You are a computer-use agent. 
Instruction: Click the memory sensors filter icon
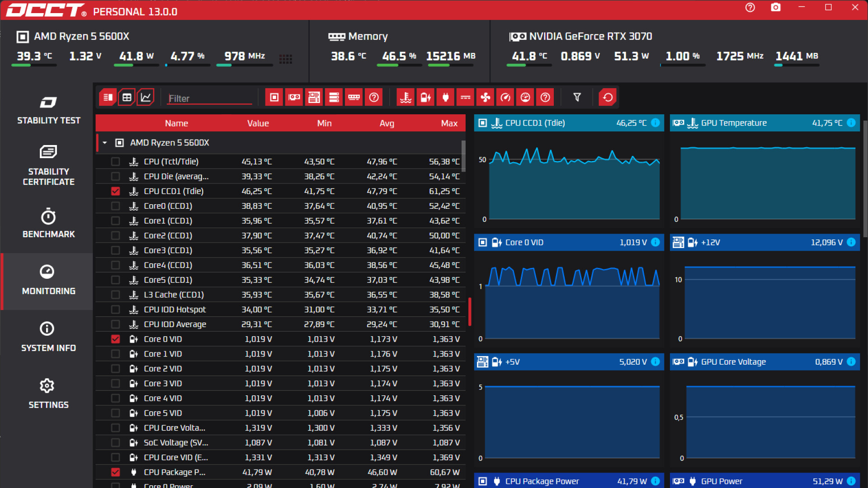click(354, 97)
